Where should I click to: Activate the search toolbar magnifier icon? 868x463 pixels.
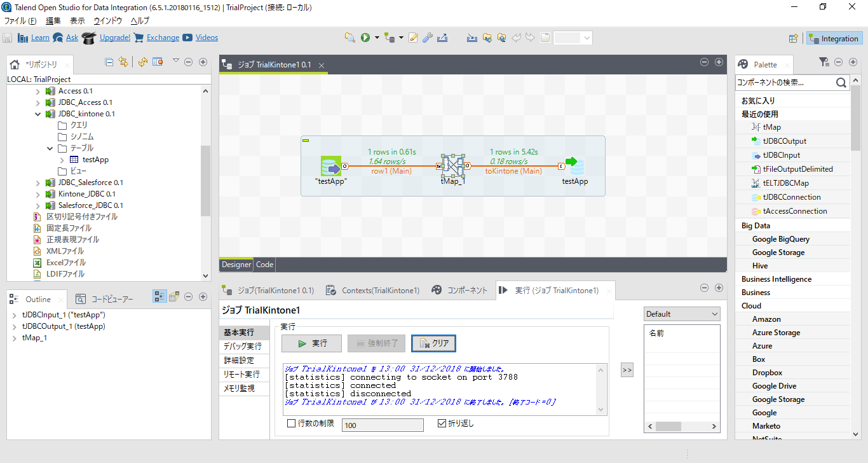point(349,38)
